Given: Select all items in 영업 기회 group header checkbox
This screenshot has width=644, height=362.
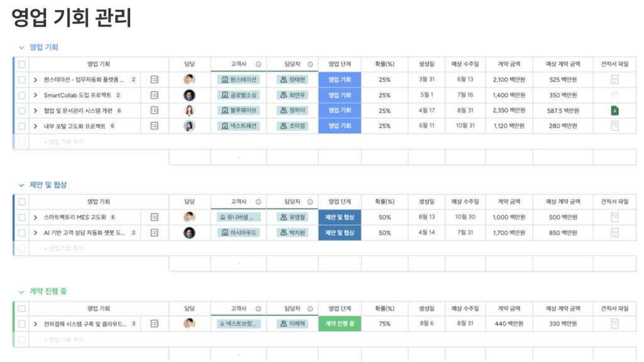Looking at the screenshot, I should pyautogui.click(x=22, y=64).
